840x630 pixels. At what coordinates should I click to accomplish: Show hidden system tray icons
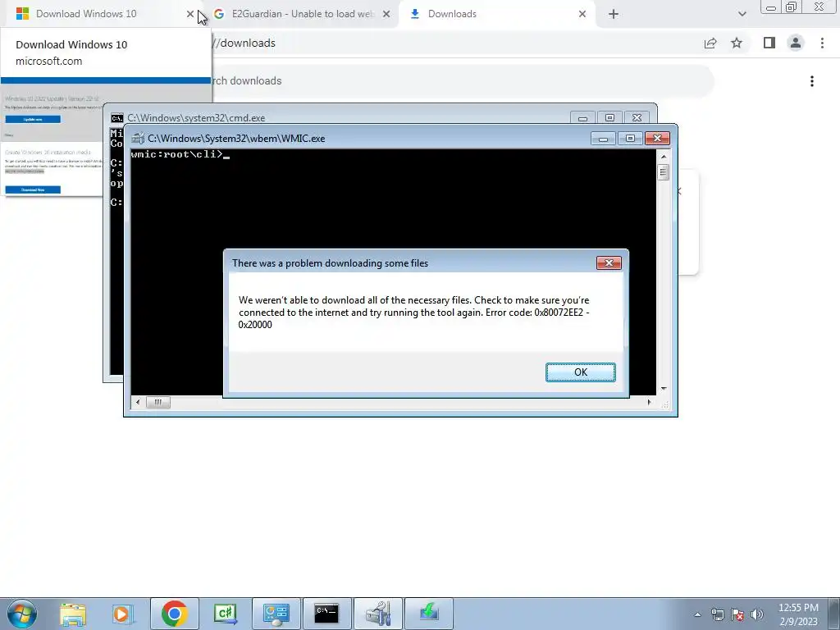point(697,614)
